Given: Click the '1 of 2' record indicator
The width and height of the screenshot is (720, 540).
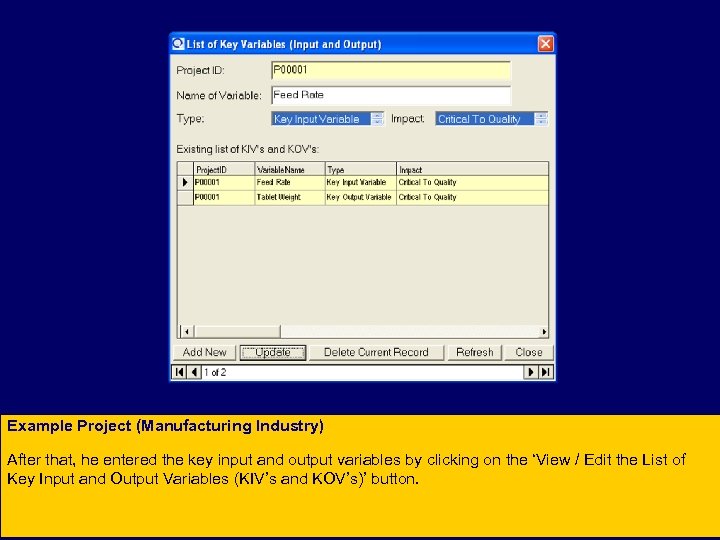Looking at the screenshot, I should point(215,372).
